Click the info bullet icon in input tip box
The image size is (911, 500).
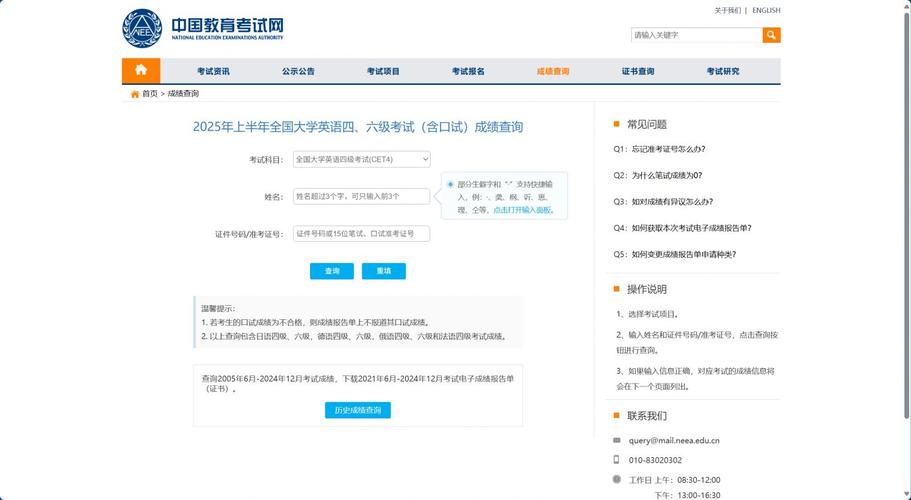(x=450, y=184)
